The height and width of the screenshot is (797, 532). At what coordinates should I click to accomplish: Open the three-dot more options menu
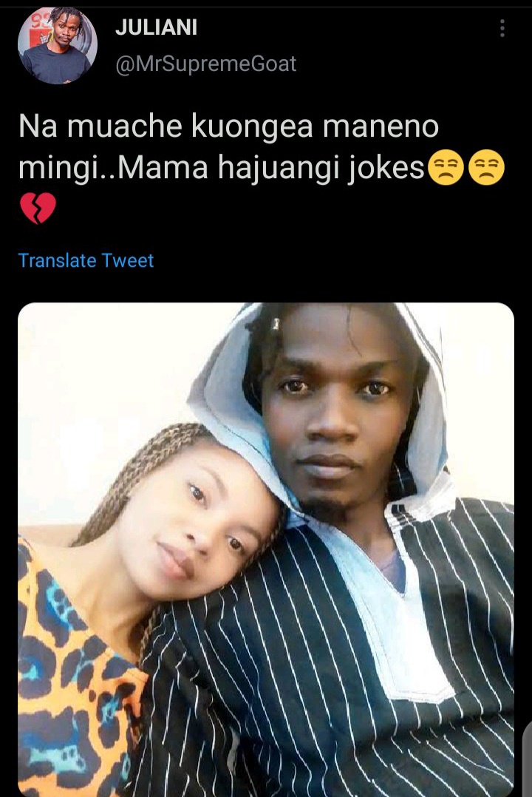coord(502,29)
